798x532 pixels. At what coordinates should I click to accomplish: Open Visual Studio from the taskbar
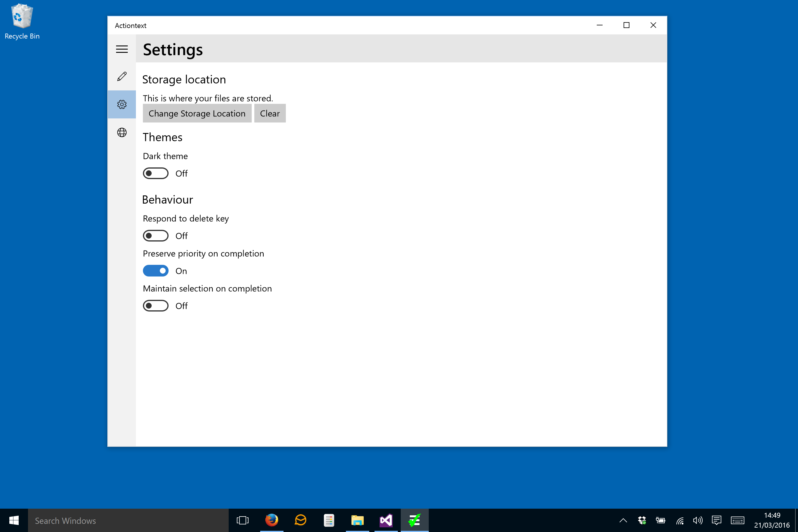(x=386, y=520)
